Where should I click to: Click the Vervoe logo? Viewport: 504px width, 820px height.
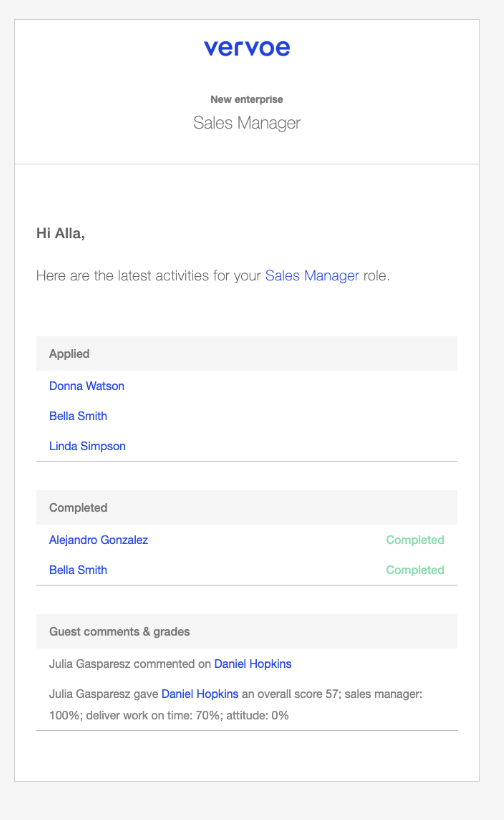(247, 48)
